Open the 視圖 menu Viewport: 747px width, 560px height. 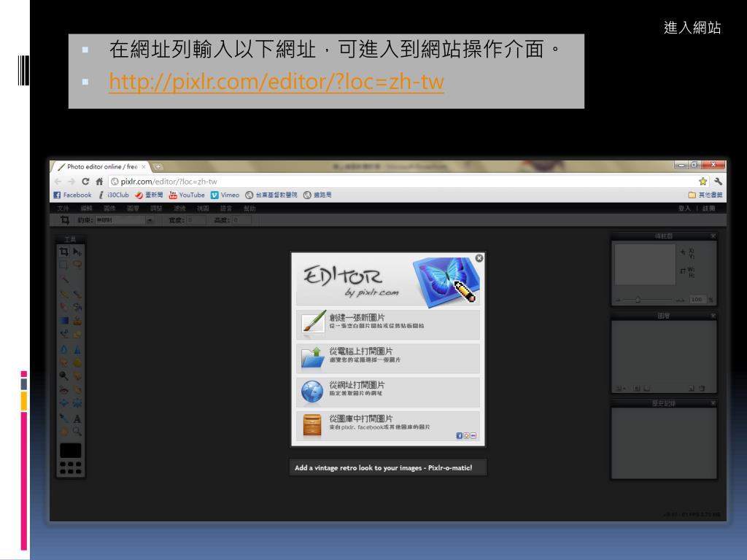[203, 209]
